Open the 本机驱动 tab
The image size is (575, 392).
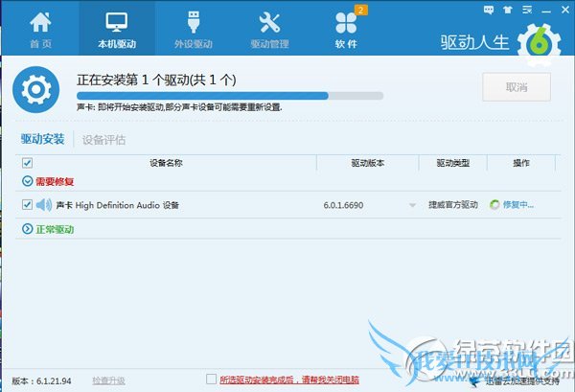[x=117, y=29]
